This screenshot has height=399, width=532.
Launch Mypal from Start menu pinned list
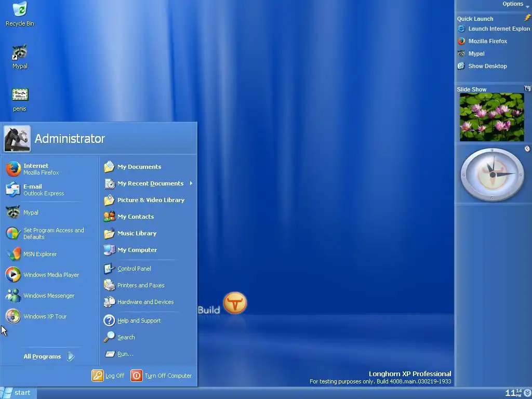13,212
